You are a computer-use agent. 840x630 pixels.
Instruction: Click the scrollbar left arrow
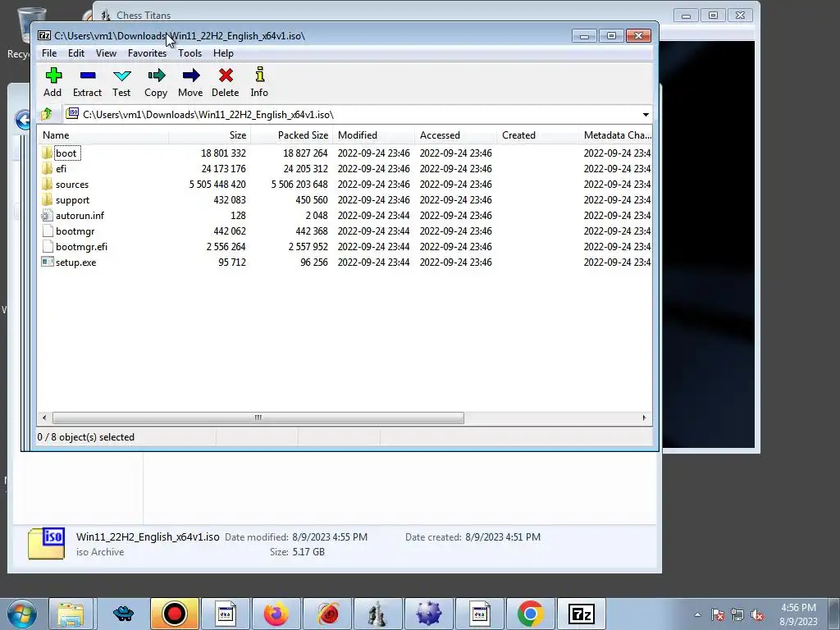pyautogui.click(x=44, y=418)
